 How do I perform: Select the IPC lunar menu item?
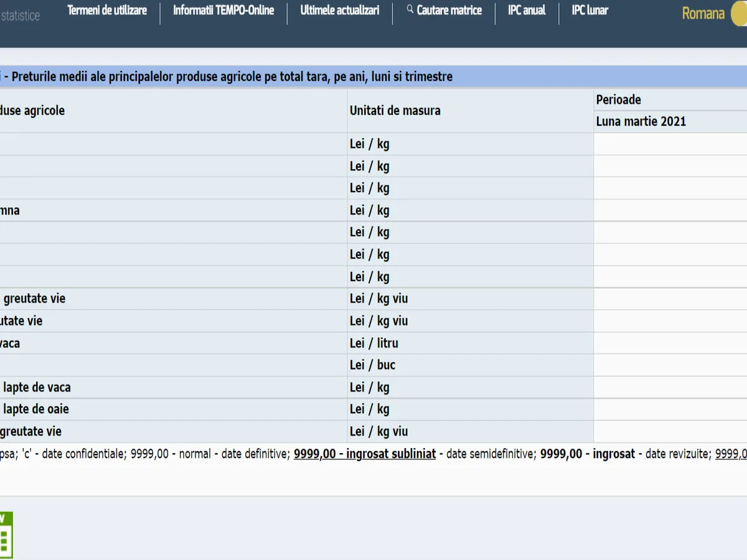coord(590,11)
